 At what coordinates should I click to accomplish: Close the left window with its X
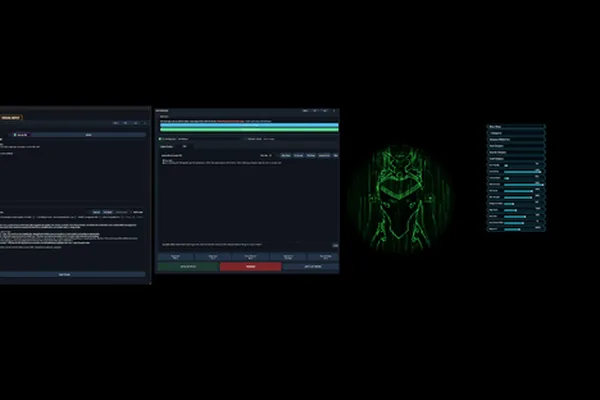click(145, 123)
